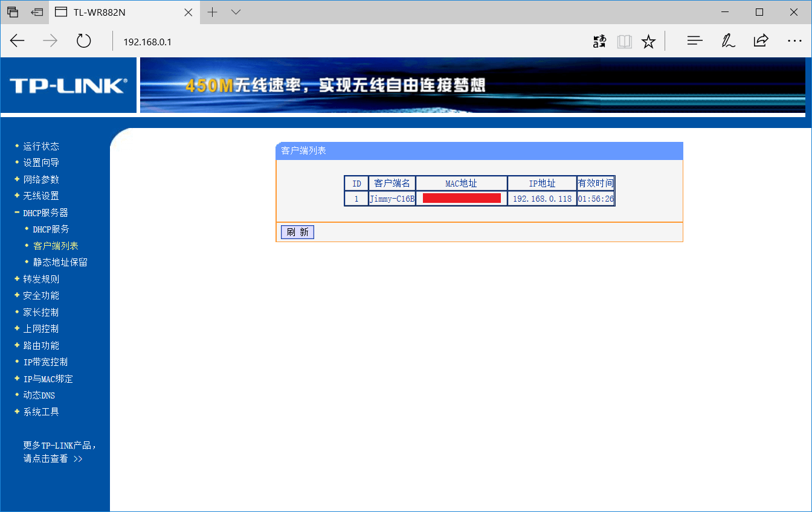Show tab previews with the tabs icon
Image resolution: width=812 pixels, height=512 pixels.
click(13, 11)
